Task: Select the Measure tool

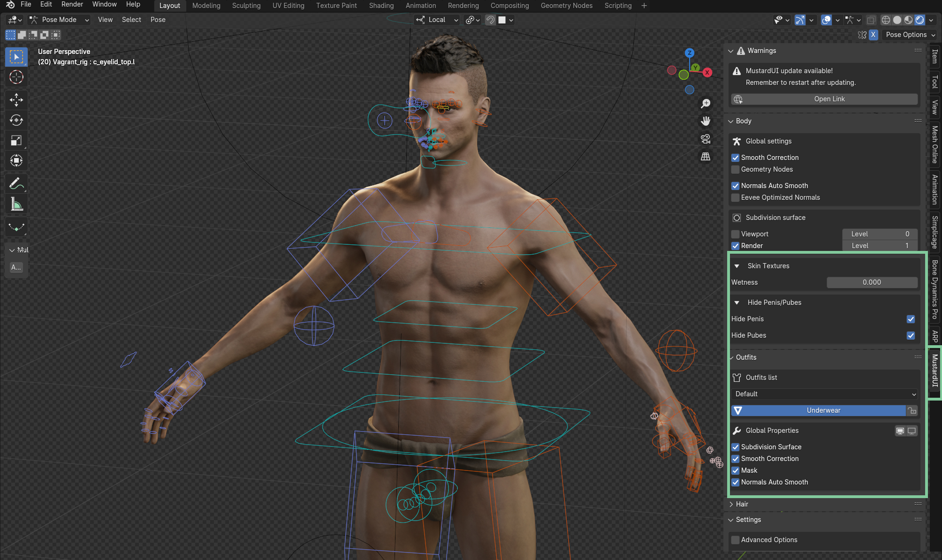Action: tap(16, 204)
